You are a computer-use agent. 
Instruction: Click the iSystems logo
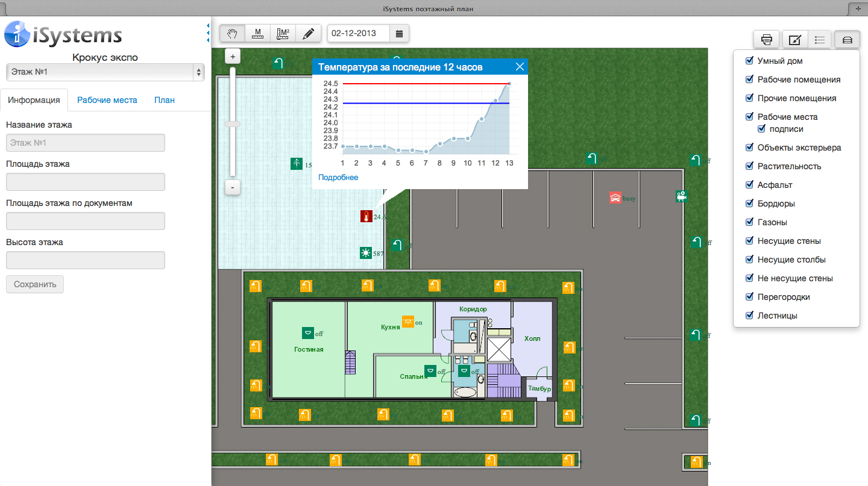coord(63,34)
